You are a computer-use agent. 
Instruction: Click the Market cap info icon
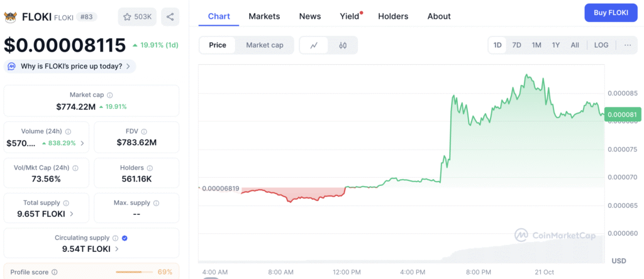click(x=110, y=95)
